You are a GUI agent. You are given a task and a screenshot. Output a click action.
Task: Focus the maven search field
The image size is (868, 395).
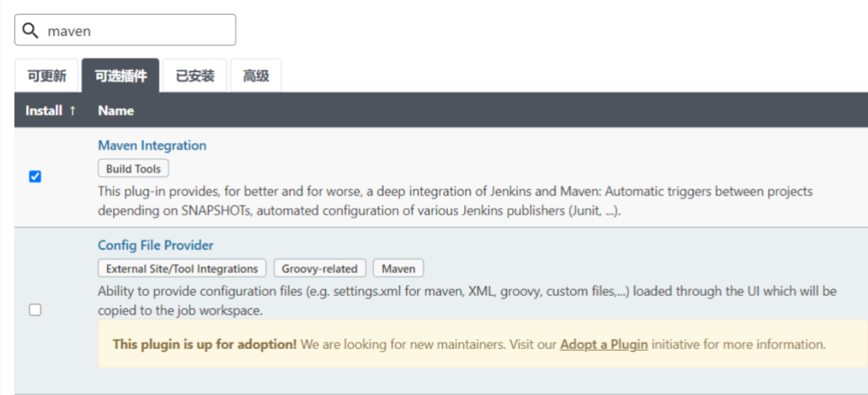pos(125,30)
